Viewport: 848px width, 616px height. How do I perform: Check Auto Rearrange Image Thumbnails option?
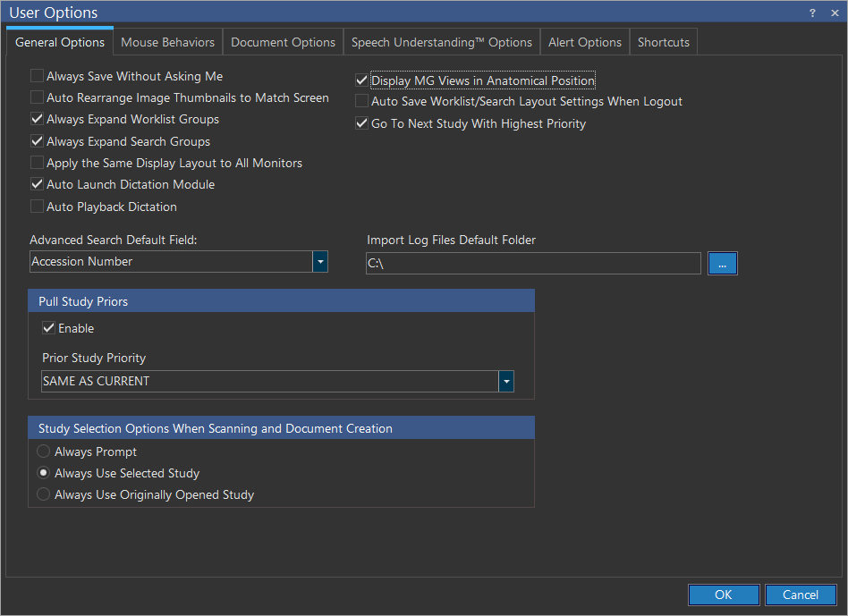pyautogui.click(x=38, y=98)
